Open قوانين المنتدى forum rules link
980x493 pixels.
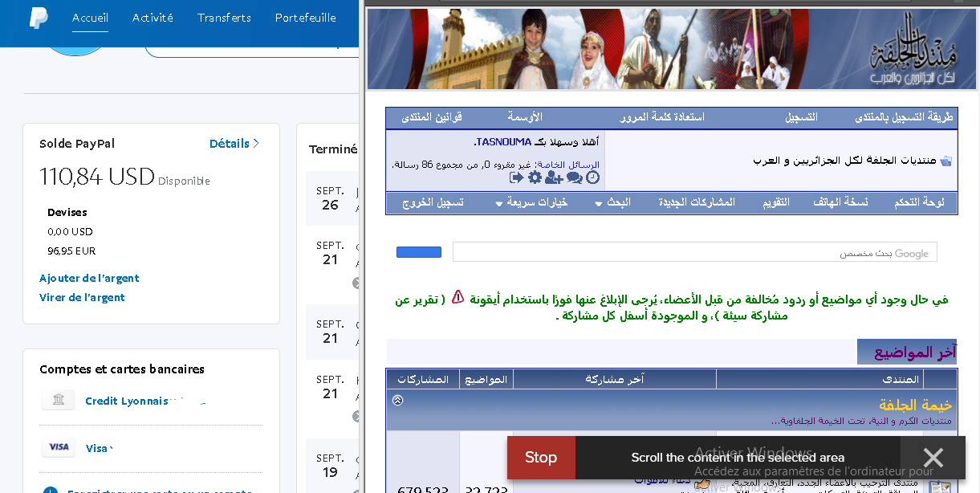pyautogui.click(x=432, y=117)
